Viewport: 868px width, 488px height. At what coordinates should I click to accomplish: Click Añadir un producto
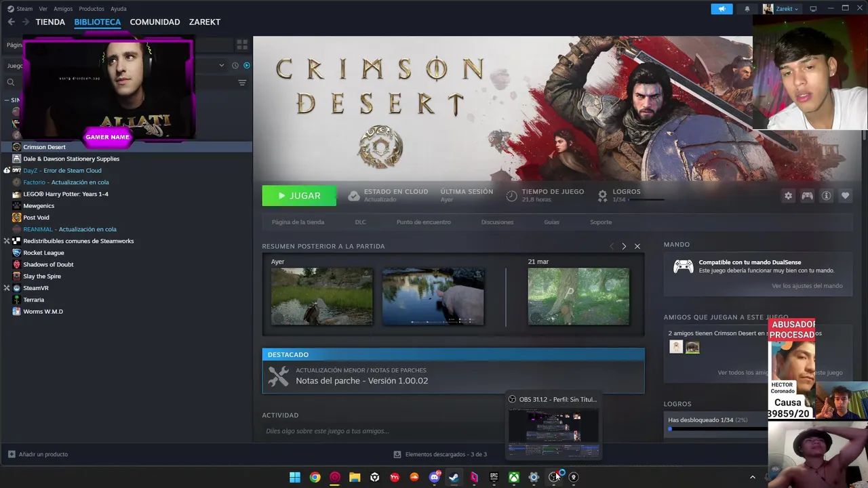[x=38, y=454]
